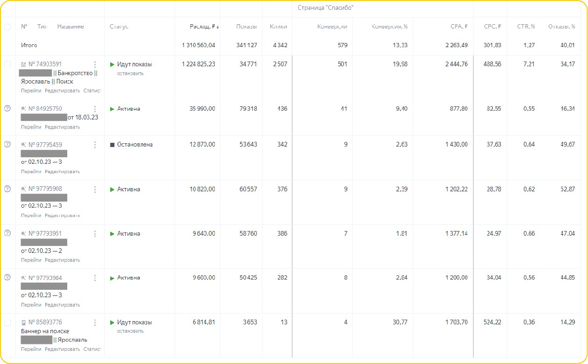Viewport: 588px width, 364px height.
Task: Click campaign type icon of № 97793951
Action: (24, 233)
